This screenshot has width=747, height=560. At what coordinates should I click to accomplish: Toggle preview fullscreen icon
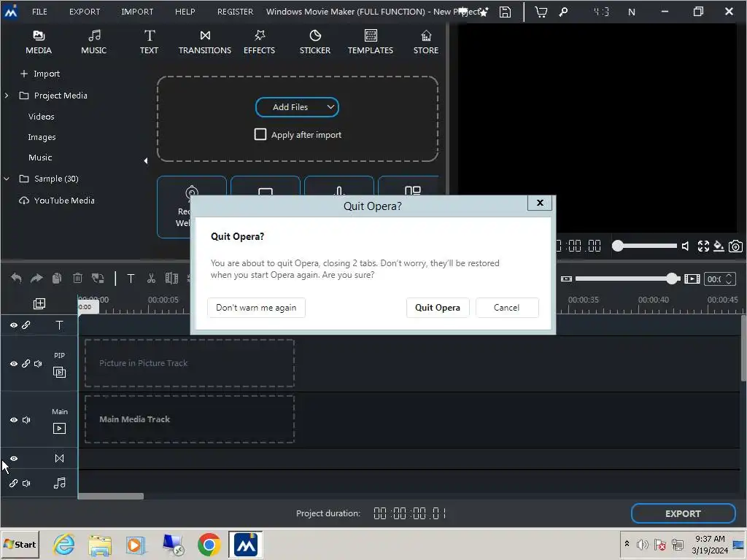tap(704, 246)
